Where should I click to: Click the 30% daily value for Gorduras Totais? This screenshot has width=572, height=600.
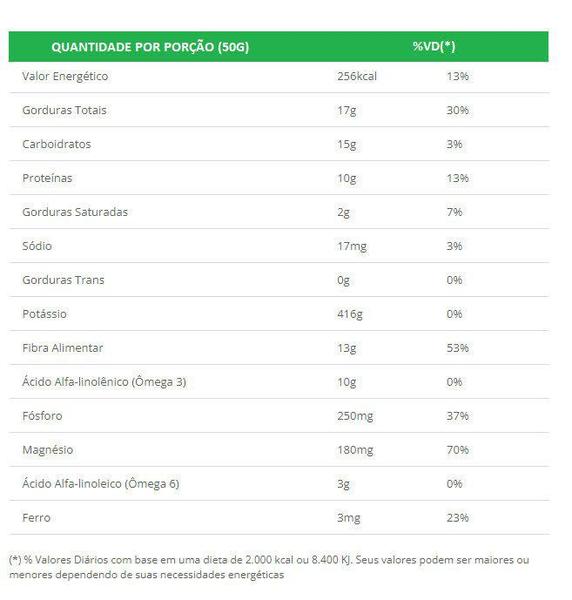[x=457, y=110]
